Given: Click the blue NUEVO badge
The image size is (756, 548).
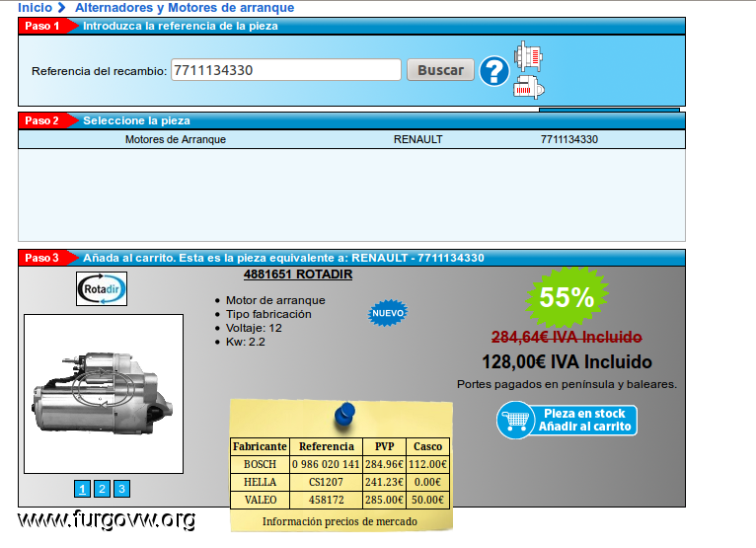Looking at the screenshot, I should tap(388, 313).
